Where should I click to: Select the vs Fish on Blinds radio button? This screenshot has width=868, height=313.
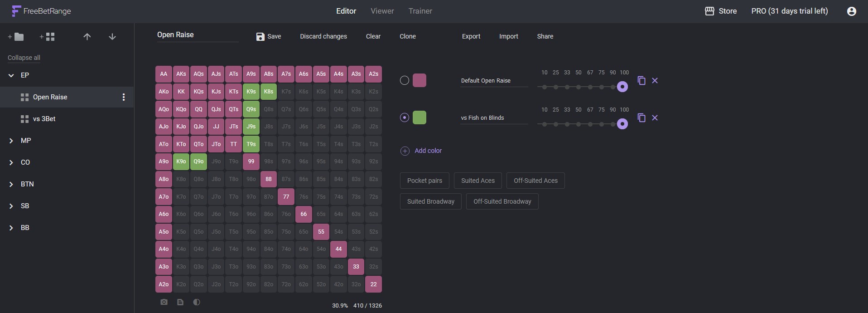[405, 118]
